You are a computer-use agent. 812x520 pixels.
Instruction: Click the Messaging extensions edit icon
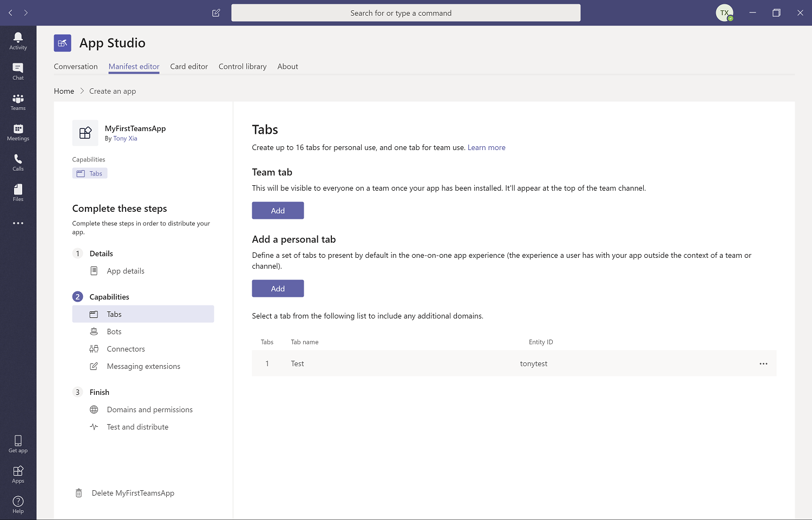tap(94, 366)
